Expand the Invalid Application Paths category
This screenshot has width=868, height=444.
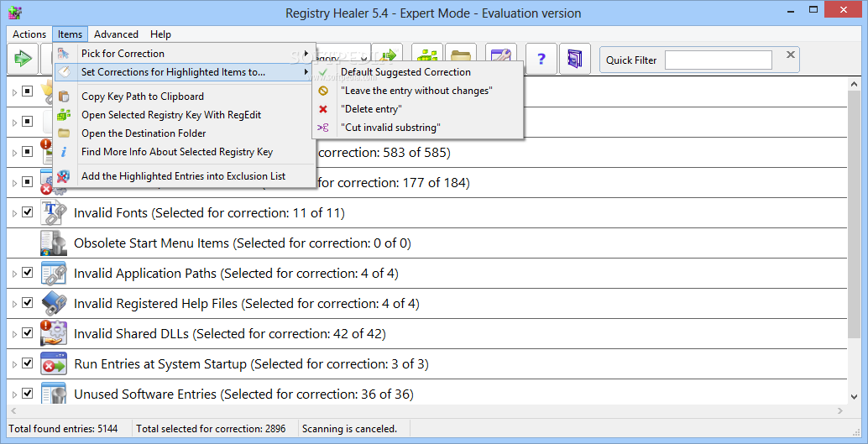pyautogui.click(x=15, y=274)
